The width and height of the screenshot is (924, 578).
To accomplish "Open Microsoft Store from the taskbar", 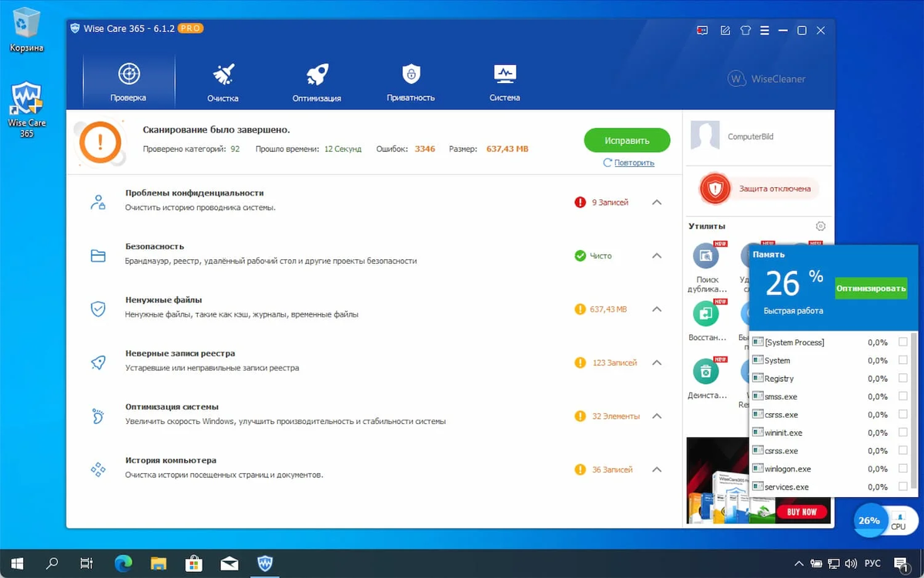I will [194, 563].
